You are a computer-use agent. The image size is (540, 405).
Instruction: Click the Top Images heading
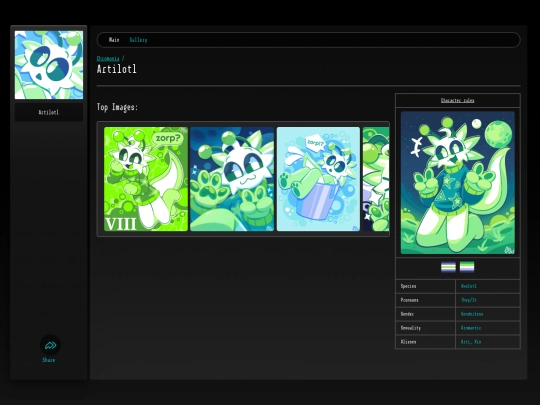click(117, 107)
